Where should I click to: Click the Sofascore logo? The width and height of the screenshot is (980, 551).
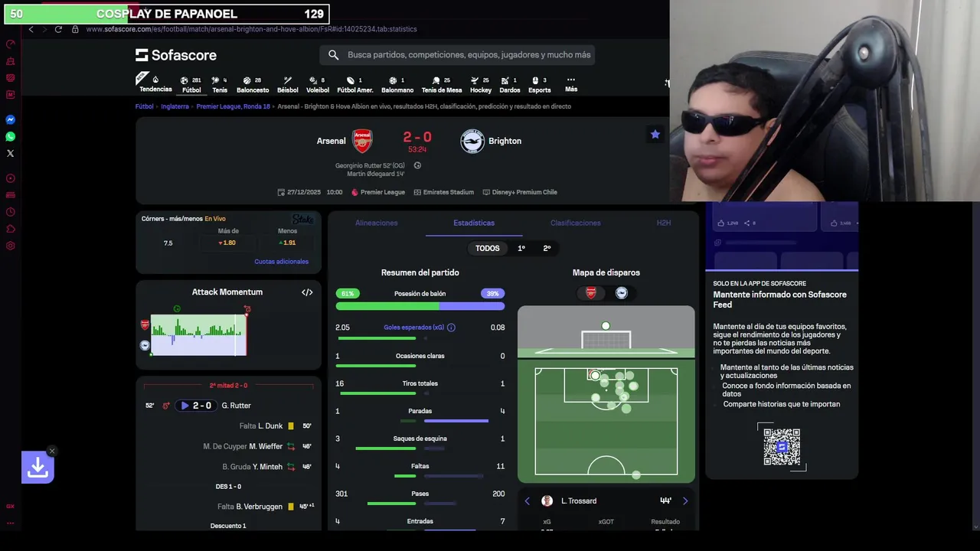[176, 55]
